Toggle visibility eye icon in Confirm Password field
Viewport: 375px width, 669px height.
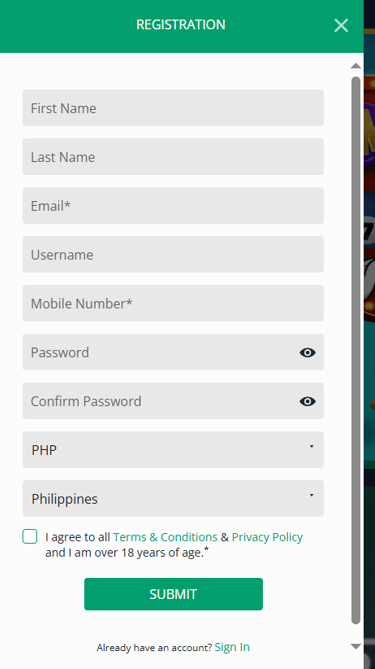tap(307, 401)
